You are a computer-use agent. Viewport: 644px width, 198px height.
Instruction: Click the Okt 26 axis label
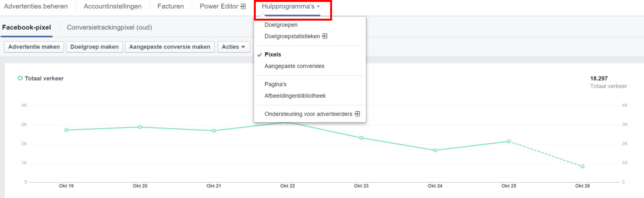point(583,186)
